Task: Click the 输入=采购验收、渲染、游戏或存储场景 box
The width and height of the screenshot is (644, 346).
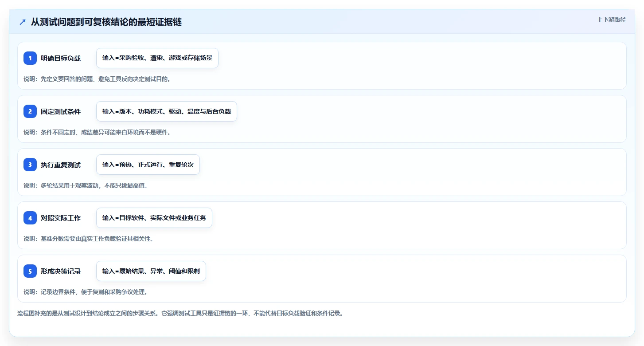Action: click(x=157, y=58)
